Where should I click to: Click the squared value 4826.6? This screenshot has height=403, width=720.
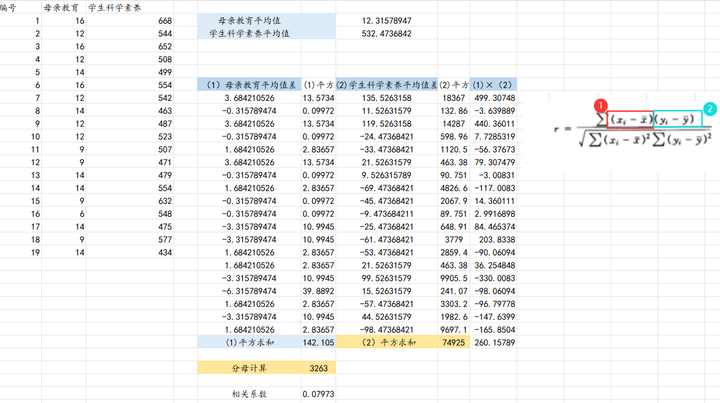coord(454,188)
